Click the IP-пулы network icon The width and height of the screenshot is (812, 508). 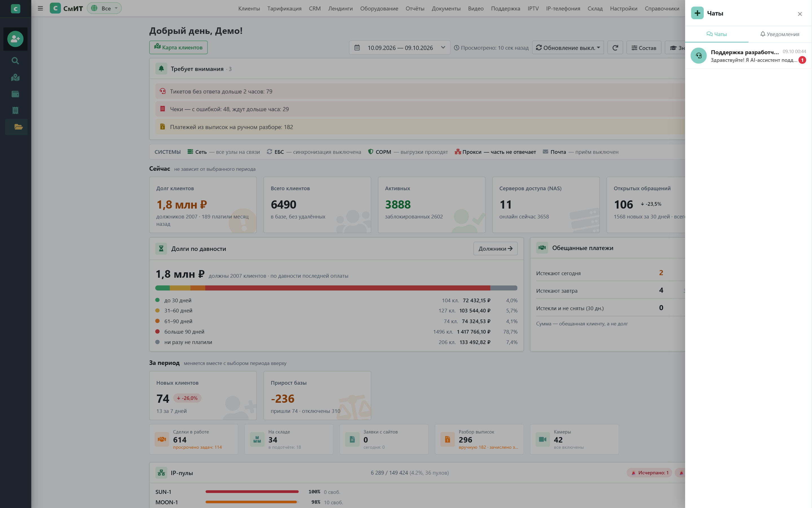point(161,473)
